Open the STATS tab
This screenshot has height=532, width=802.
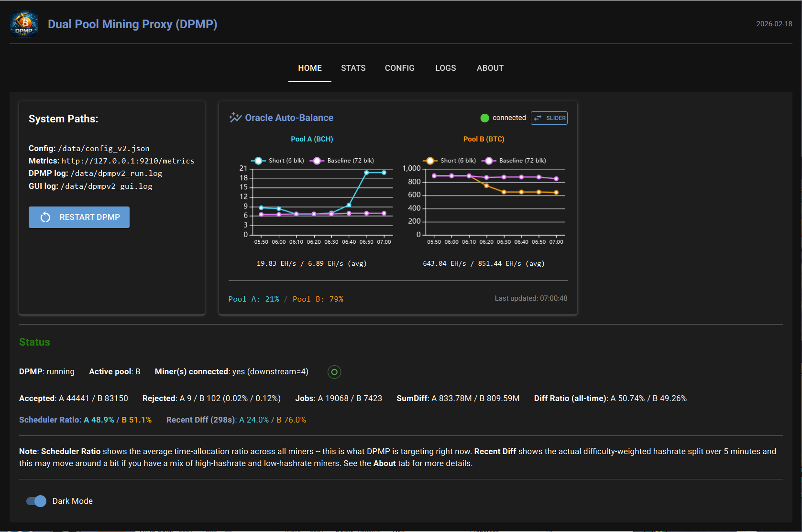point(353,68)
